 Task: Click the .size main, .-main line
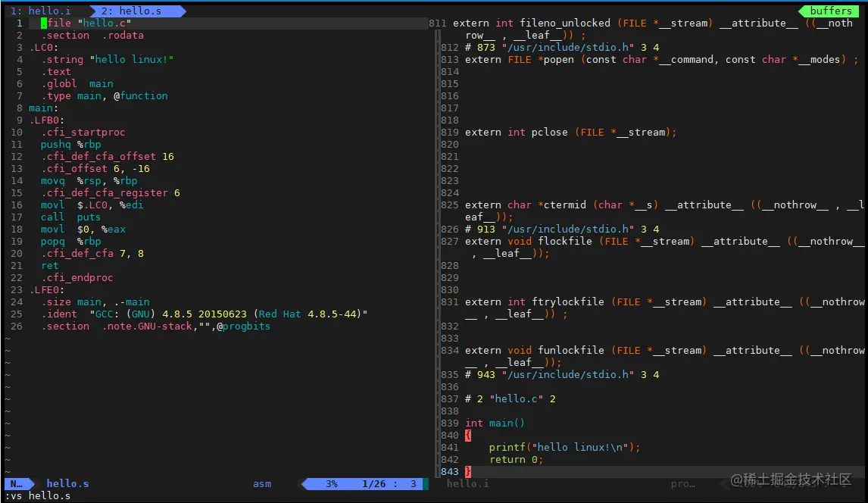(95, 303)
